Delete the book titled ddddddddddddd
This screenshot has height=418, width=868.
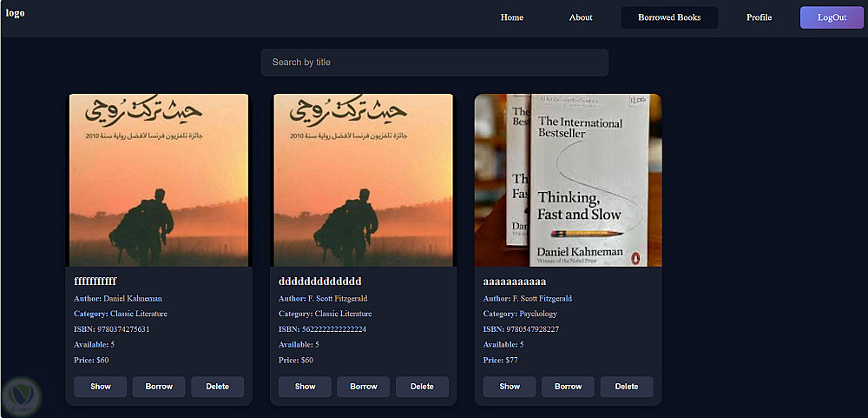(423, 387)
